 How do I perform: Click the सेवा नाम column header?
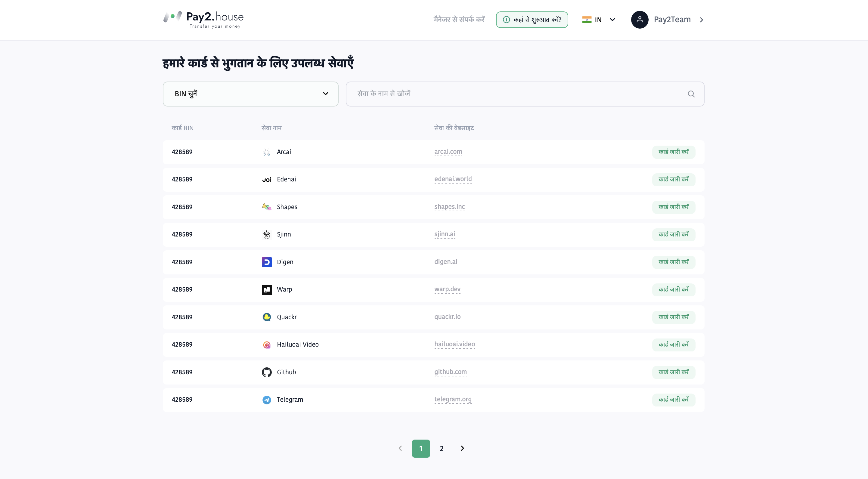(x=271, y=128)
